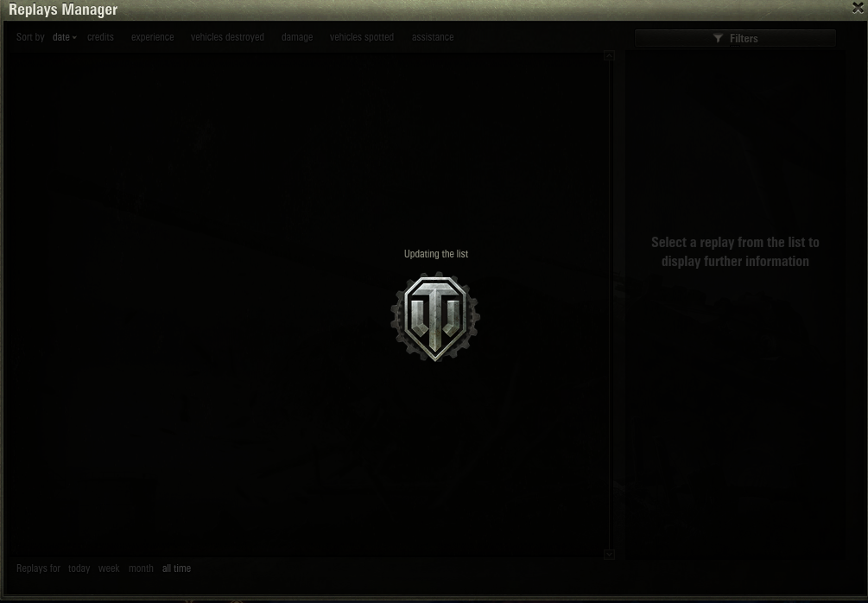The image size is (868, 603).
Task: Sort replays by credits
Action: tap(100, 37)
